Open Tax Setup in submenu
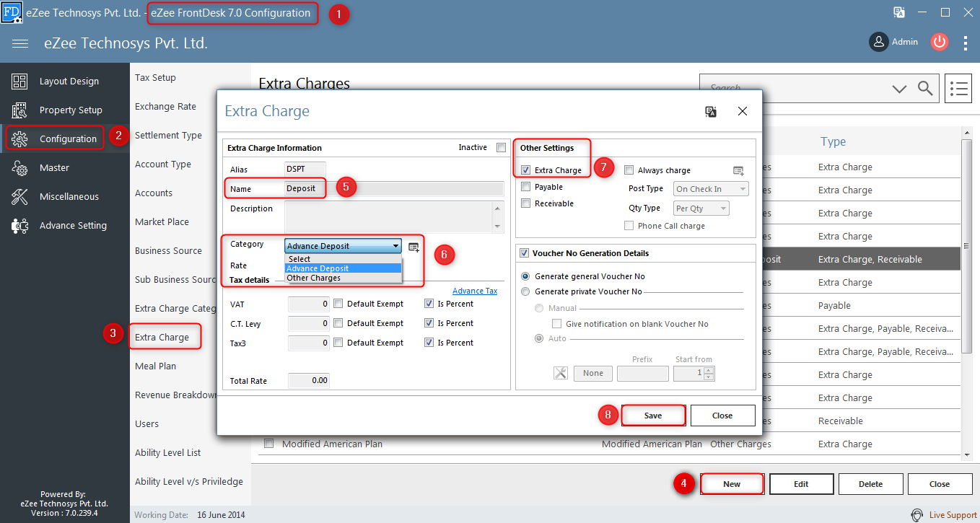The image size is (980, 523). [155, 77]
